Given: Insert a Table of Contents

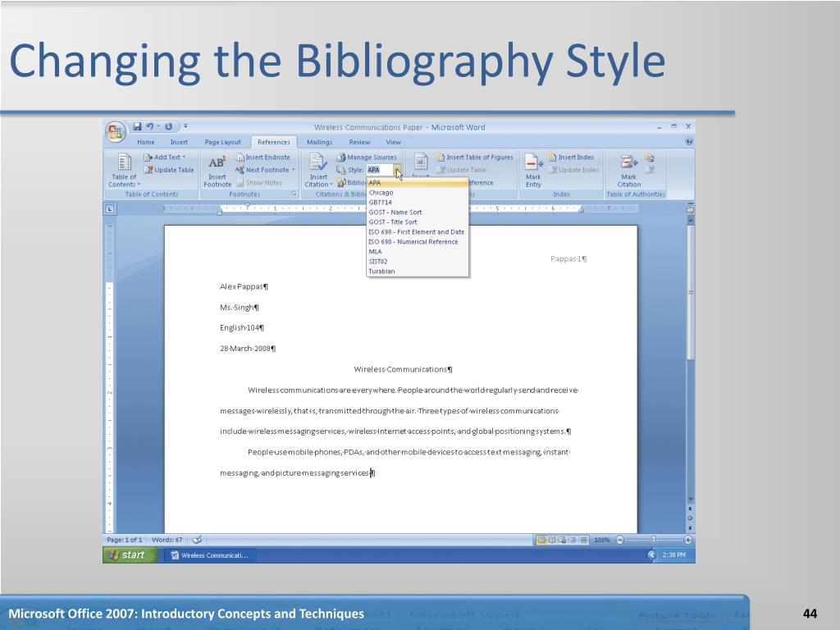Looking at the screenshot, I should [x=125, y=171].
